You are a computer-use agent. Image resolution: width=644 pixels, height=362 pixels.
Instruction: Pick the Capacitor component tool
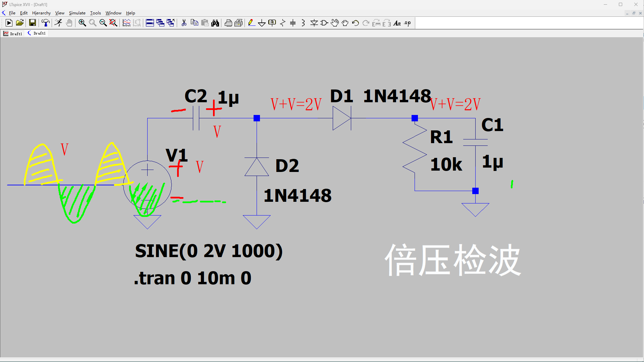click(293, 23)
